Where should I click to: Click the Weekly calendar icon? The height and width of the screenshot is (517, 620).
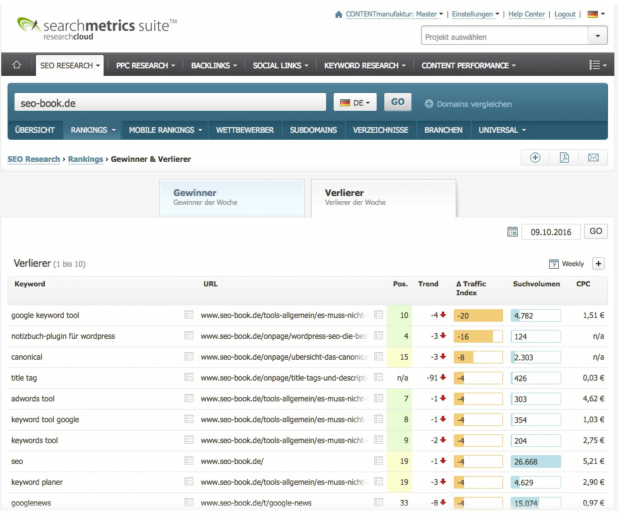(x=554, y=264)
